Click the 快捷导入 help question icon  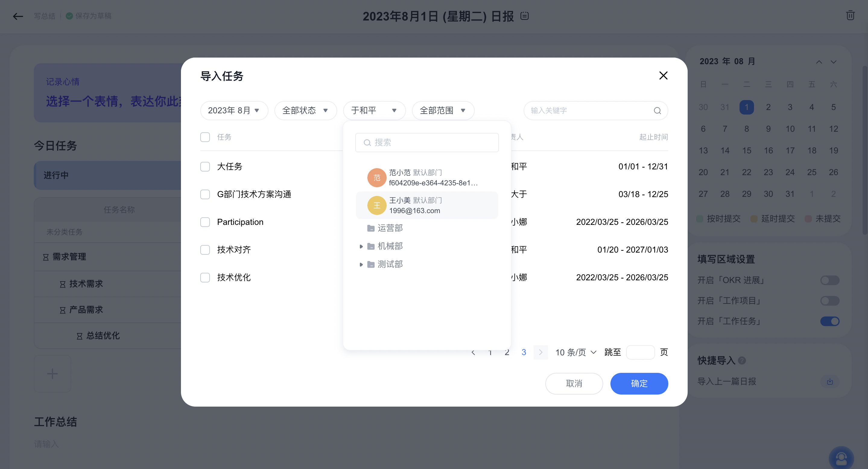pos(742,360)
